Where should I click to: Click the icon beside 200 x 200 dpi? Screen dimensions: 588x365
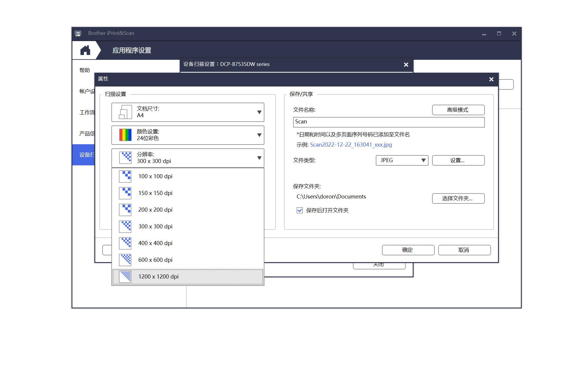coord(125,210)
